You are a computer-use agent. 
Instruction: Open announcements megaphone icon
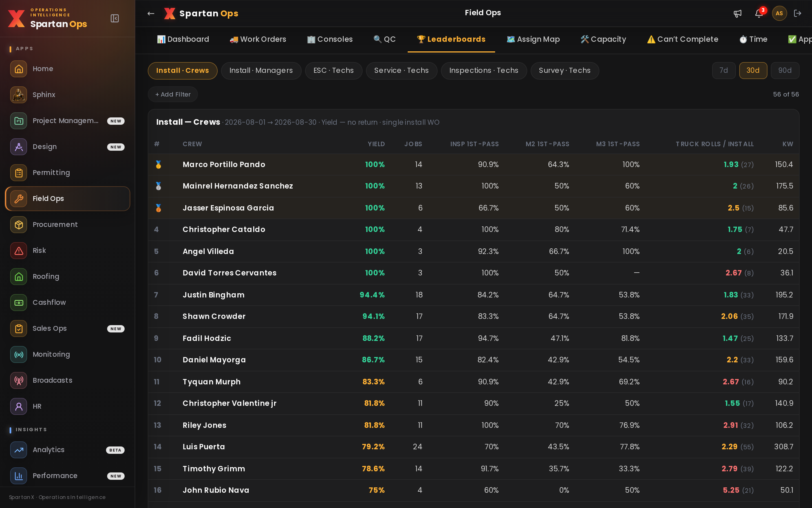[738, 14]
